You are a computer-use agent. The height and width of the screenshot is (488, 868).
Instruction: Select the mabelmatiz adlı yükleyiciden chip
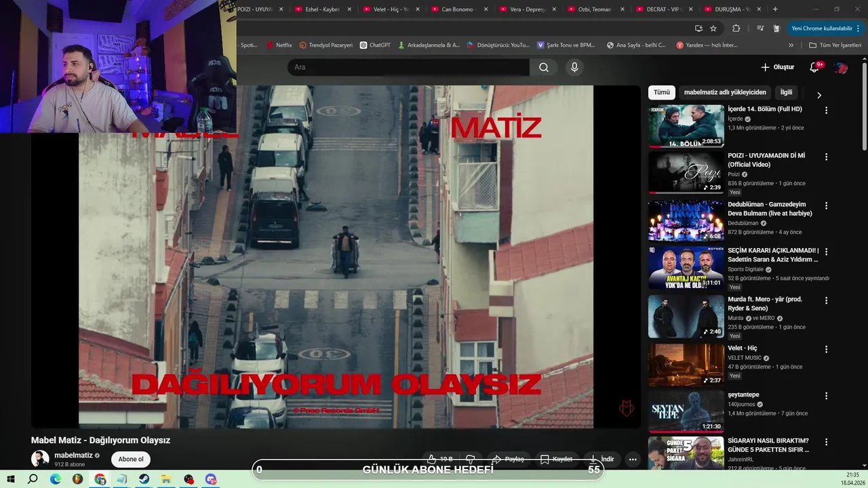[725, 92]
